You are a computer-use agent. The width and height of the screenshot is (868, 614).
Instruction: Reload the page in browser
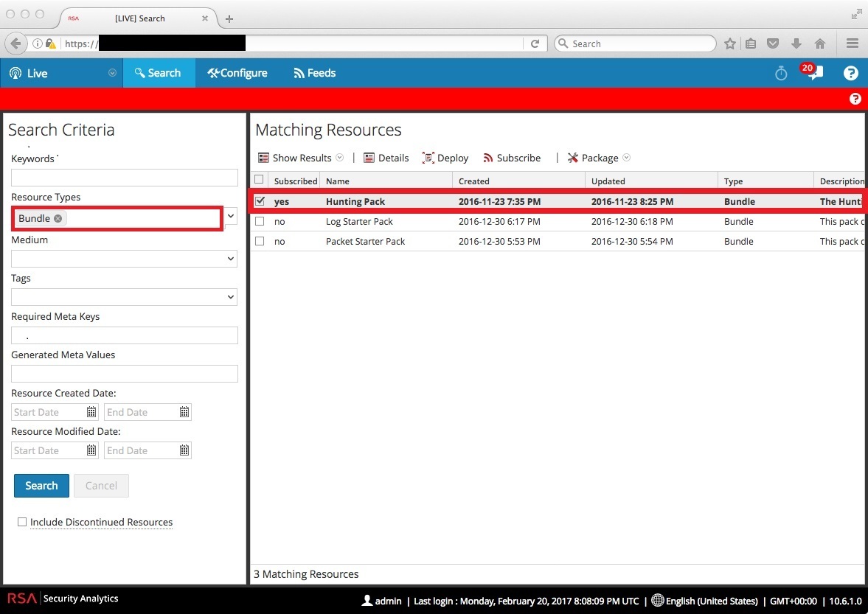535,43
